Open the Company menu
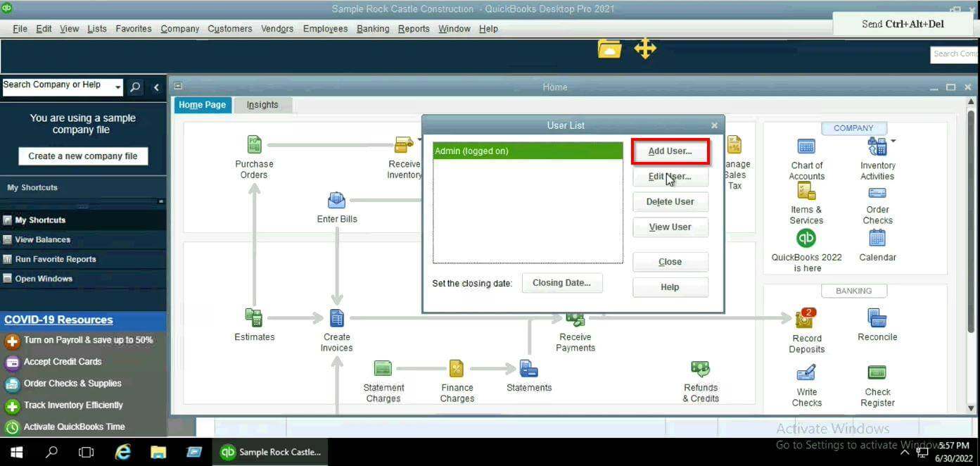The width and height of the screenshot is (980, 466). pos(179,28)
